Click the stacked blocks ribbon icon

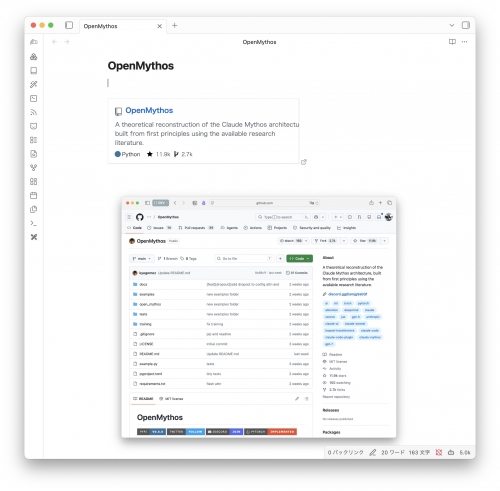(34, 57)
